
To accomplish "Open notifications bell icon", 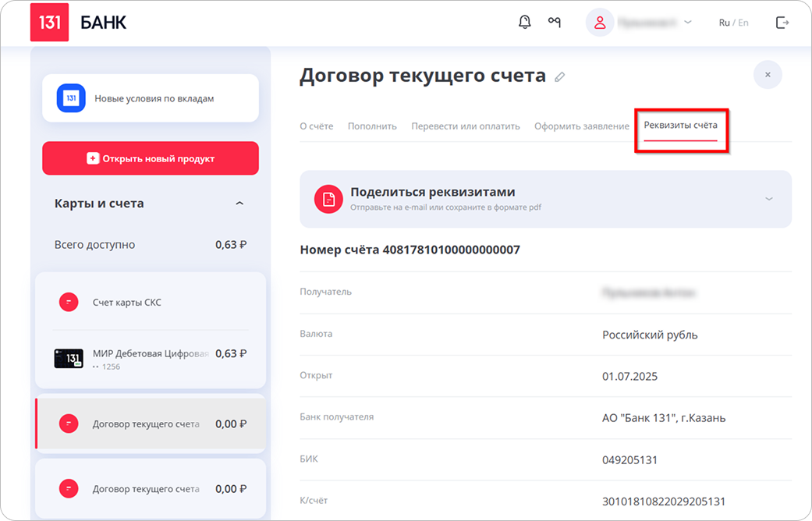I will tap(524, 23).
